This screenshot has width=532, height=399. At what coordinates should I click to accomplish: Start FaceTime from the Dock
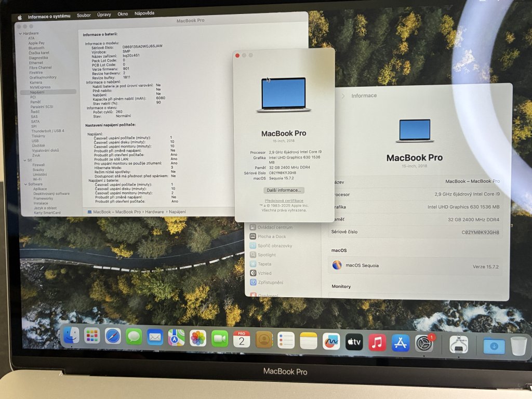pos(220,339)
